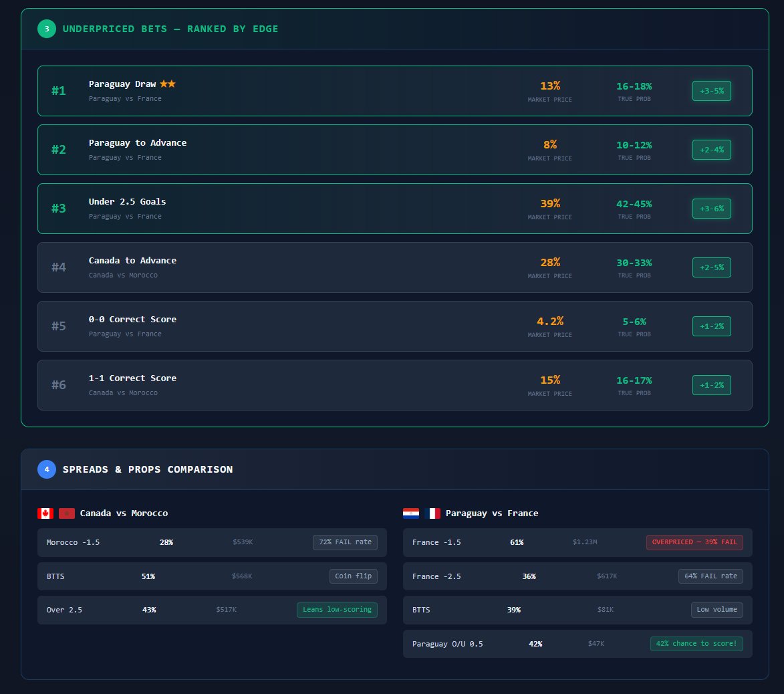Select the +2-4% edge badge

[x=712, y=150]
